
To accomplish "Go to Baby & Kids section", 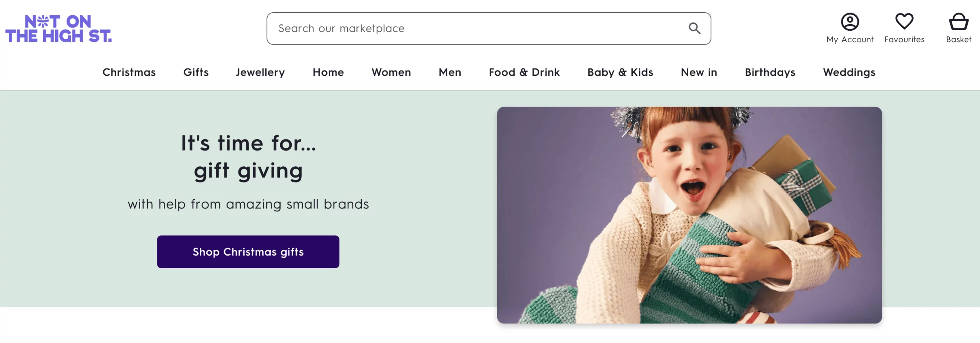I will (x=620, y=72).
